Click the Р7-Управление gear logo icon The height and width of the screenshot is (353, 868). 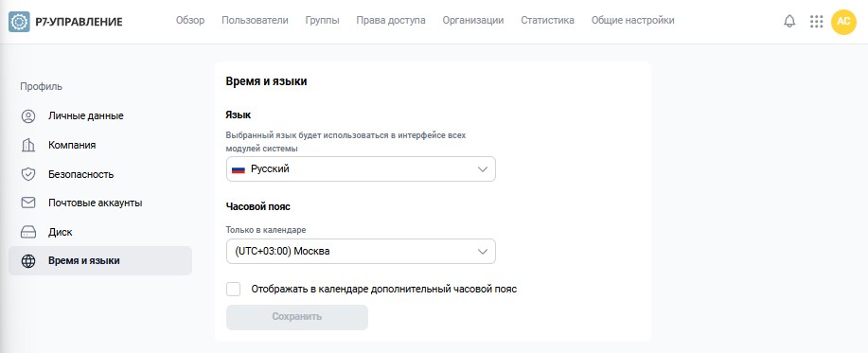(19, 22)
